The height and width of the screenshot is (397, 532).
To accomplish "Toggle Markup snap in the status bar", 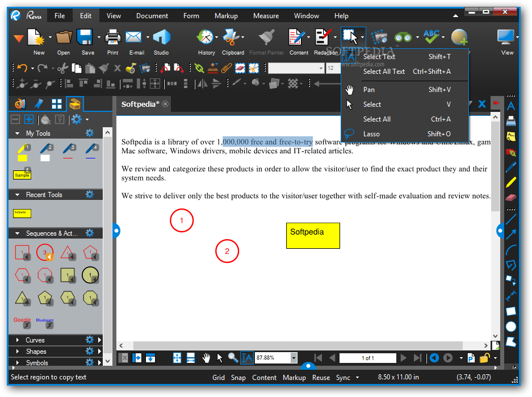I will [294, 377].
